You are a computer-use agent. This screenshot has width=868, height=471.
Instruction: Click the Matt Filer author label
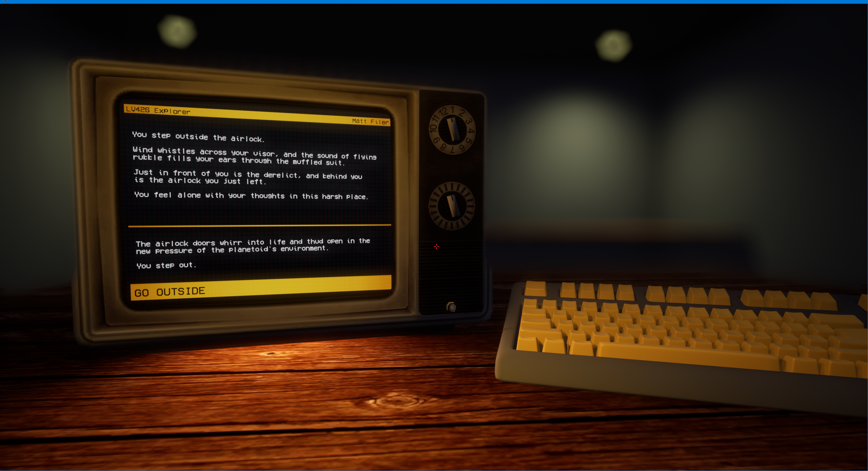(370, 121)
